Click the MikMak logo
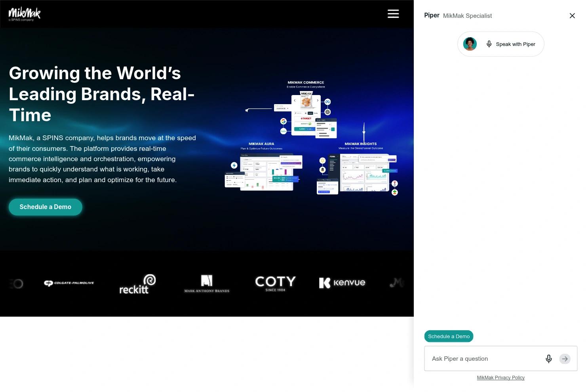Viewport: 588px width, 392px height. click(x=25, y=14)
